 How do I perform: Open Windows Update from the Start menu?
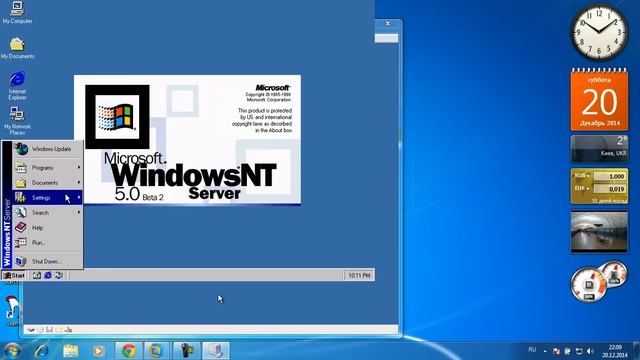[47, 149]
